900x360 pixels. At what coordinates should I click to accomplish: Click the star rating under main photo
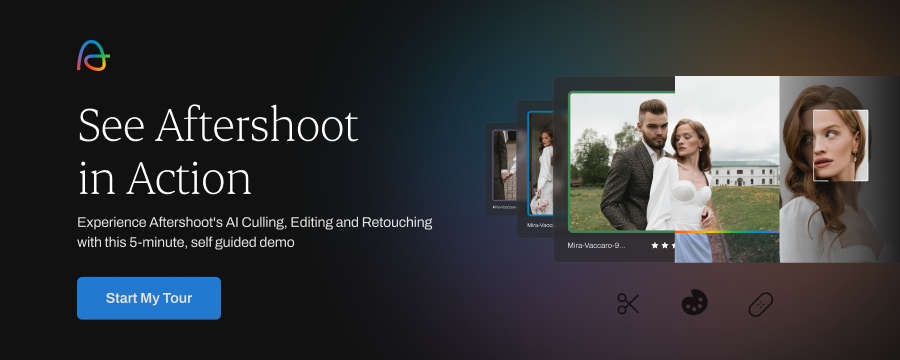coord(664,245)
